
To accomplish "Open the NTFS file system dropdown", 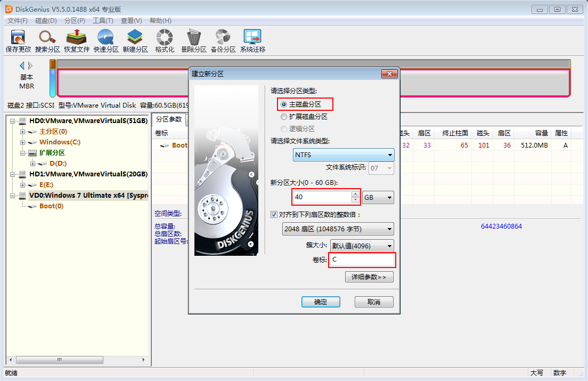I will click(x=344, y=155).
